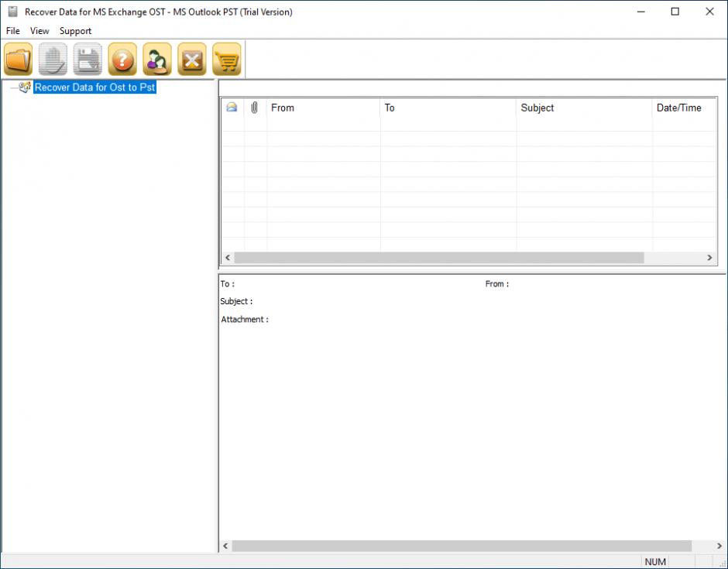Screen dimensions: 728x569
Task: Click the 'To :' label in preview
Action: tap(228, 284)
